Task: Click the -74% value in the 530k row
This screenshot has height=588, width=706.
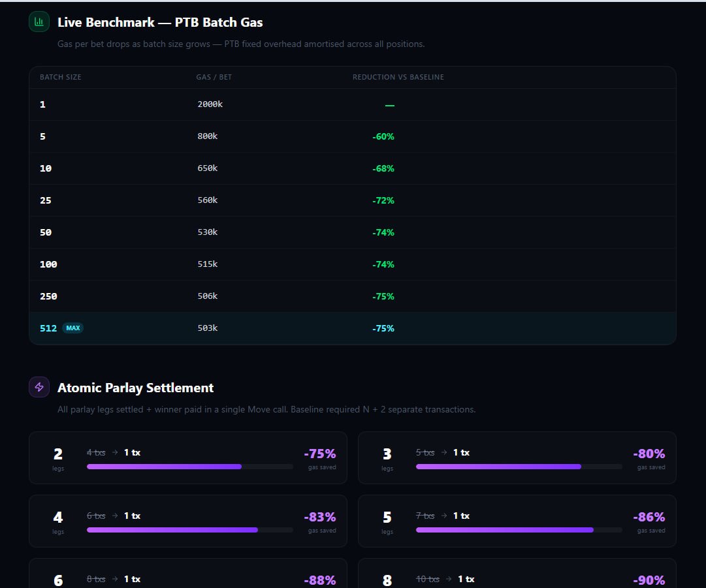Action: [x=383, y=232]
